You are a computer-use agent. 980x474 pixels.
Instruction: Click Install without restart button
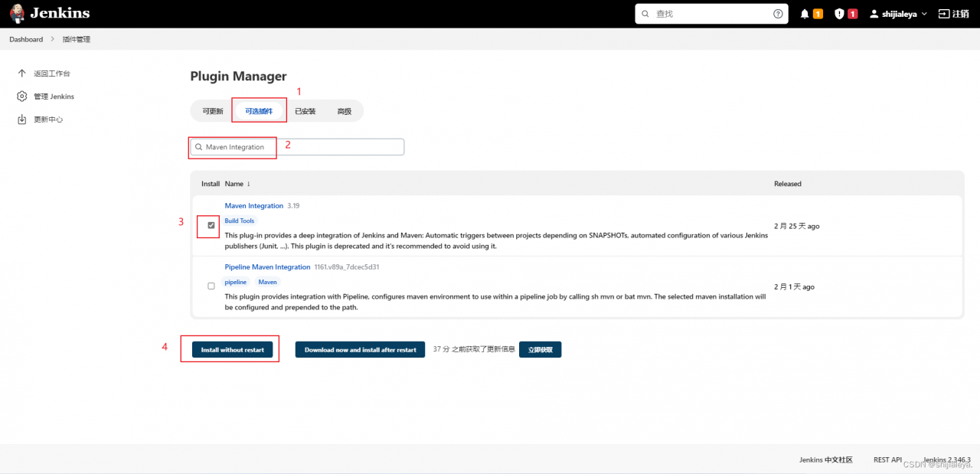click(x=233, y=350)
